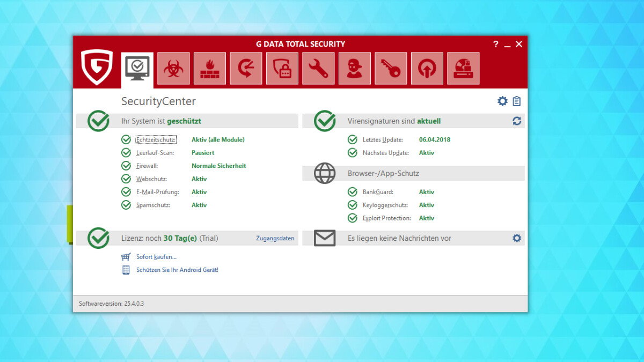The image size is (644, 362).
Task: Click 'Normale Sicherheit' firewall value
Action: tap(219, 166)
